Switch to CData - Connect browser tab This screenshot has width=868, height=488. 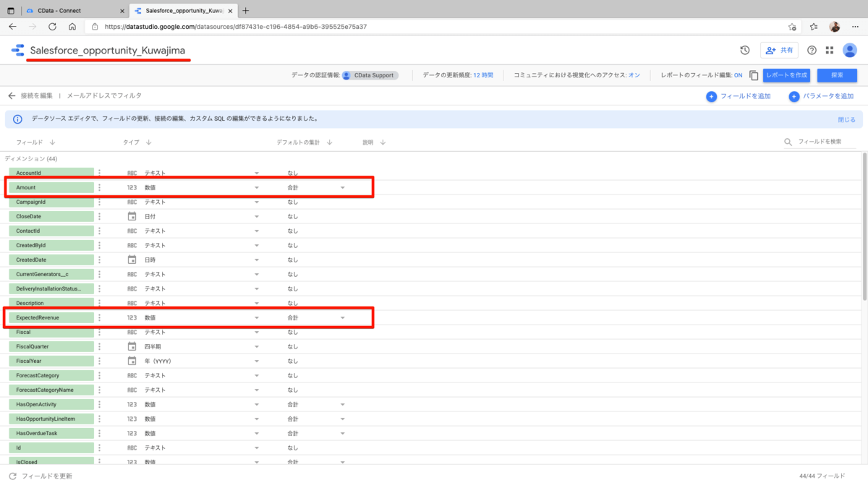coord(75,11)
